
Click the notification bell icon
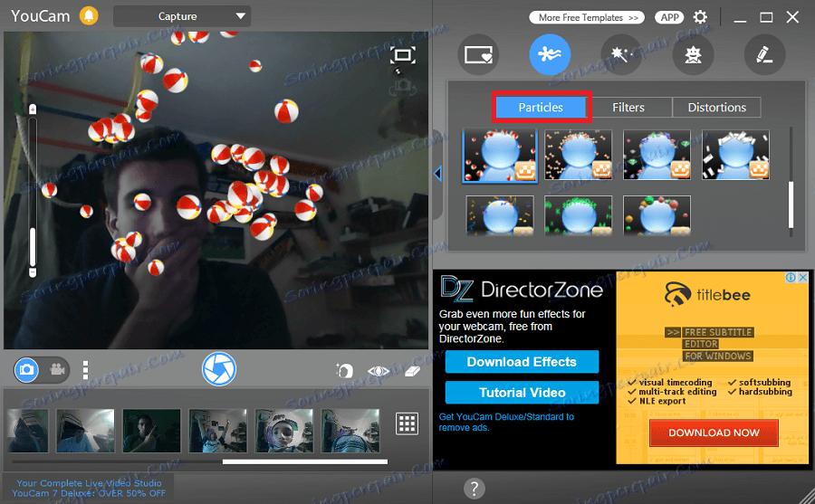(89, 15)
